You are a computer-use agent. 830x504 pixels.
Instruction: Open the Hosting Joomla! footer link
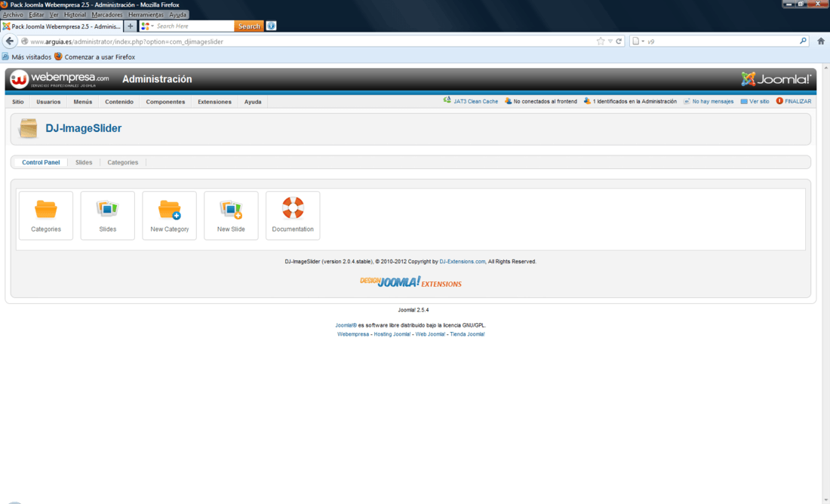click(392, 334)
